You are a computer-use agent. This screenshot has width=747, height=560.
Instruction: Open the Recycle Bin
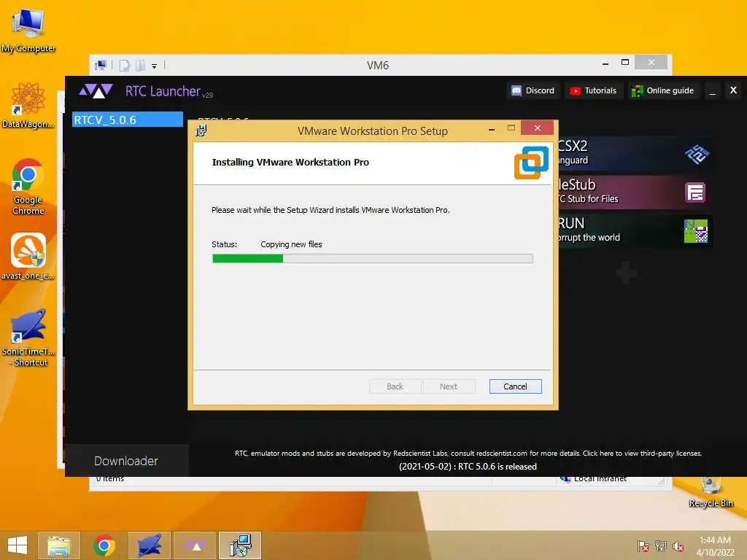tap(711, 492)
